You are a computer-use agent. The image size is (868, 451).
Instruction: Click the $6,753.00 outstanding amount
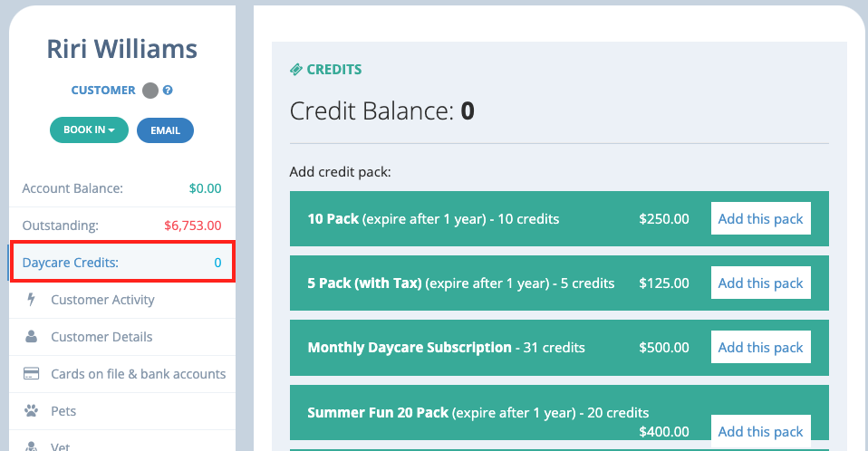coord(193,225)
